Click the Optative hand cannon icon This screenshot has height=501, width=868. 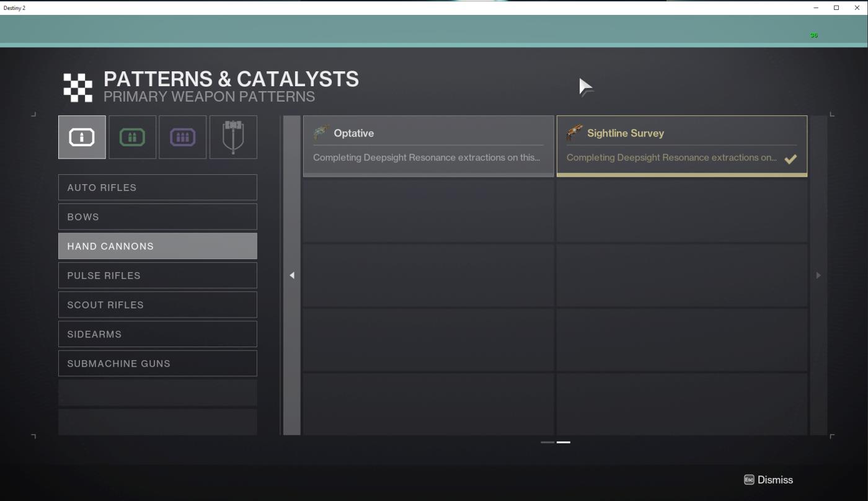[321, 133]
